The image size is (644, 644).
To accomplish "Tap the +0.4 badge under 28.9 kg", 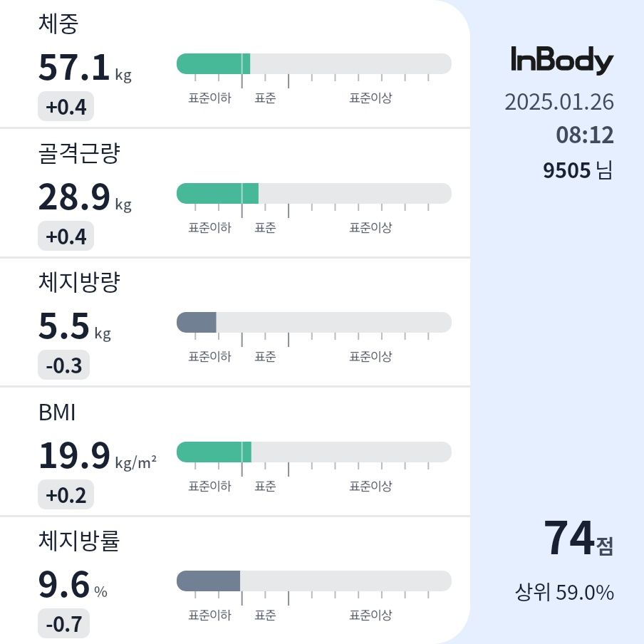I will (x=66, y=237).
